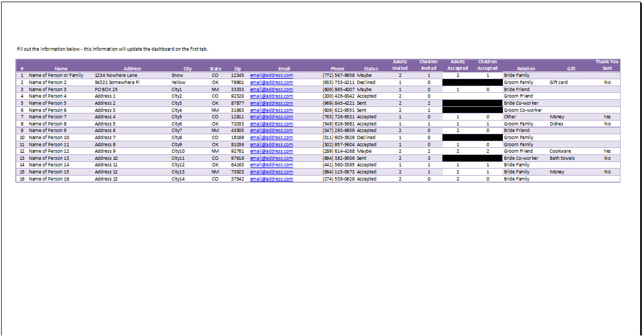This screenshot has height=336, width=644.
Task: Open Person 12's email address link
Action: (x=271, y=151)
